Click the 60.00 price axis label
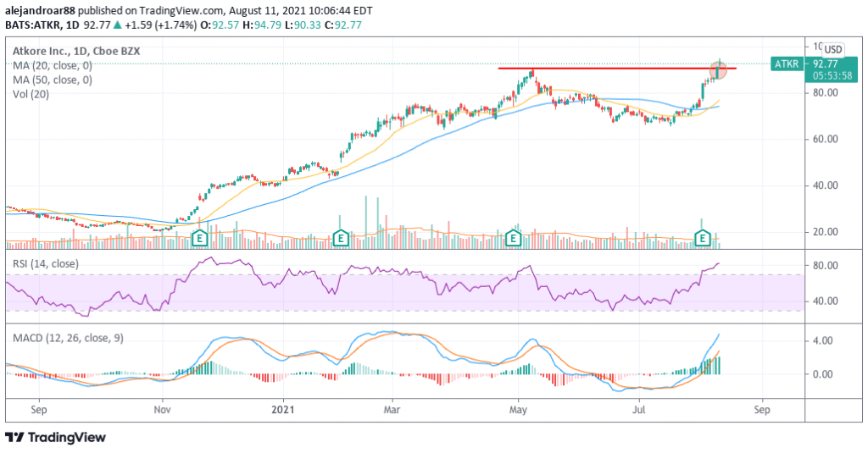The height and width of the screenshot is (453, 868). click(825, 140)
